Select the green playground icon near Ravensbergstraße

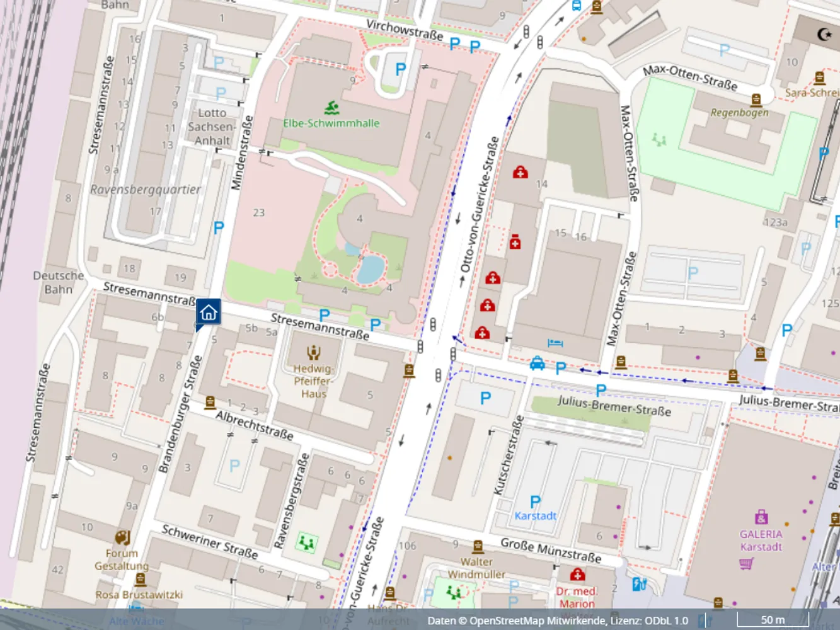point(307,542)
